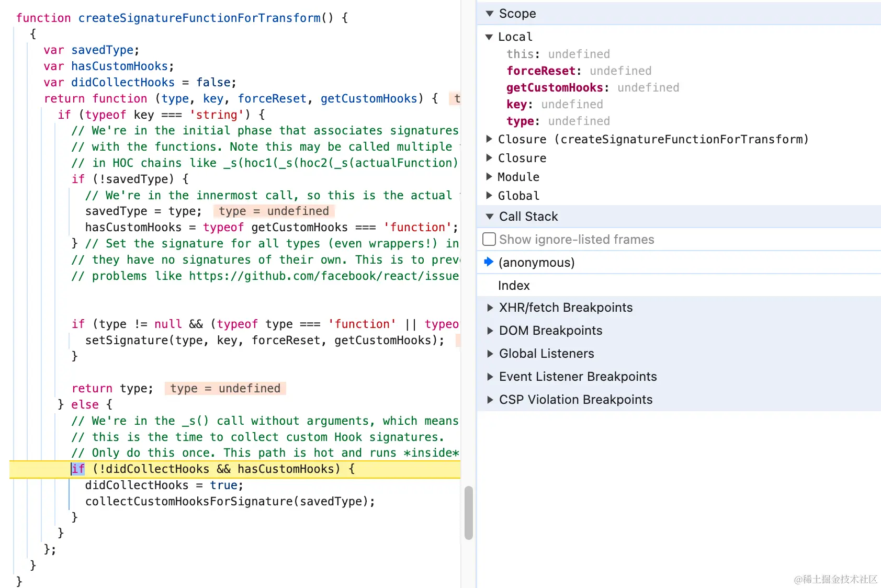Click the current frame blue arrow icon
This screenshot has width=881, height=588.
click(489, 262)
